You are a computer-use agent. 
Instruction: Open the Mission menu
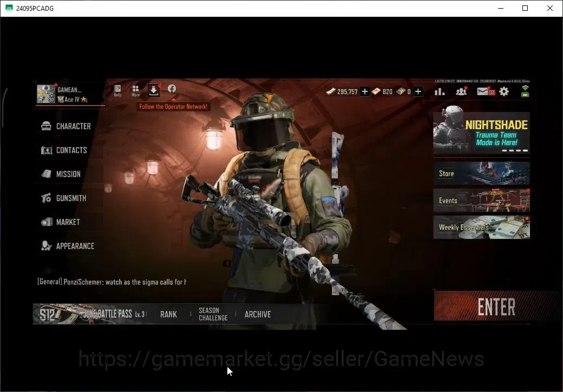68,174
